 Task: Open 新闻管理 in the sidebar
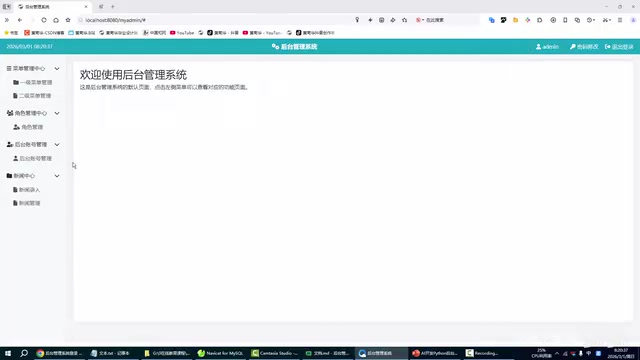tap(27, 203)
